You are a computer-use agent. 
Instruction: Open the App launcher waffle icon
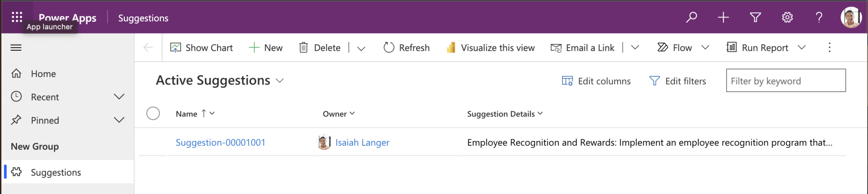17,17
